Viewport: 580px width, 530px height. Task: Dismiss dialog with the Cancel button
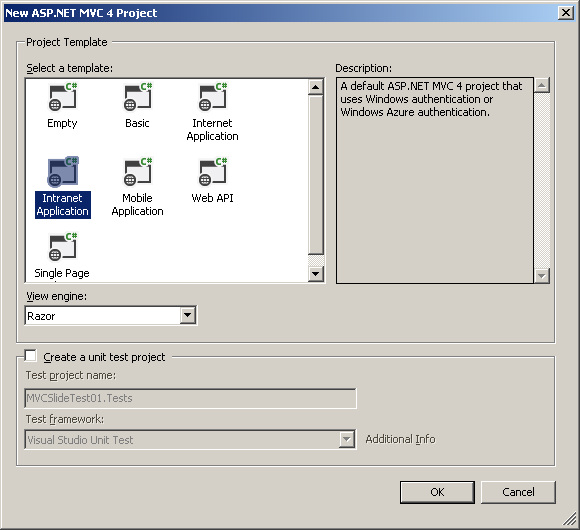pos(518,492)
